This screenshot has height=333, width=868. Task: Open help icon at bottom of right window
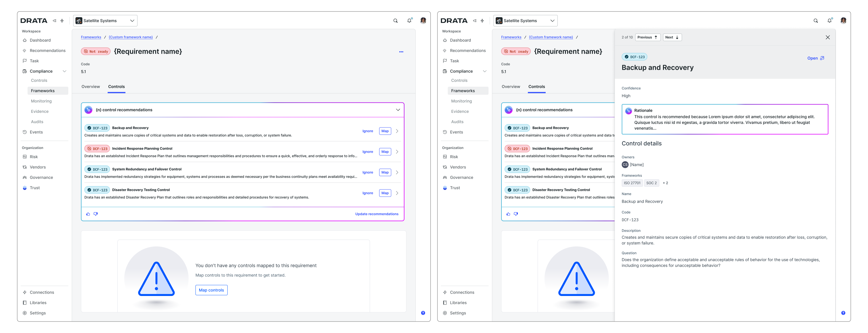click(843, 313)
